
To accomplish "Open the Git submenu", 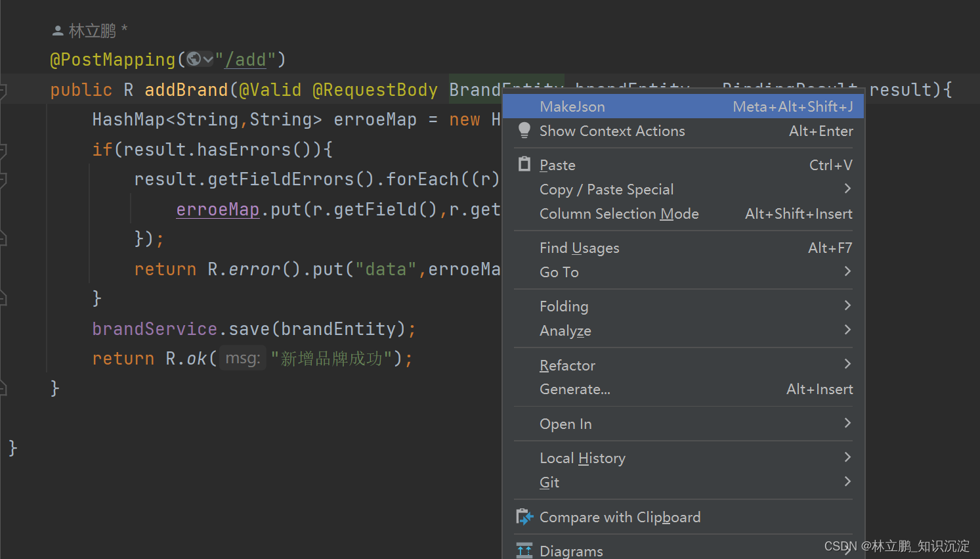I will point(683,482).
